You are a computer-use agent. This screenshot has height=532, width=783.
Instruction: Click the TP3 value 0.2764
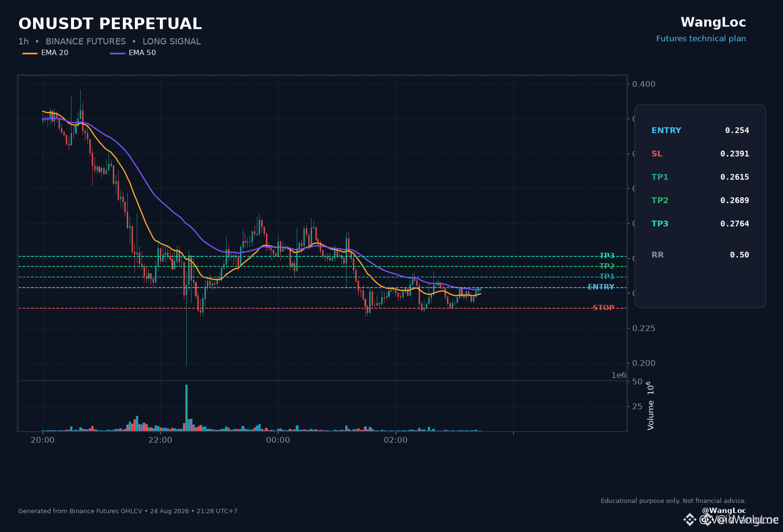tap(735, 223)
